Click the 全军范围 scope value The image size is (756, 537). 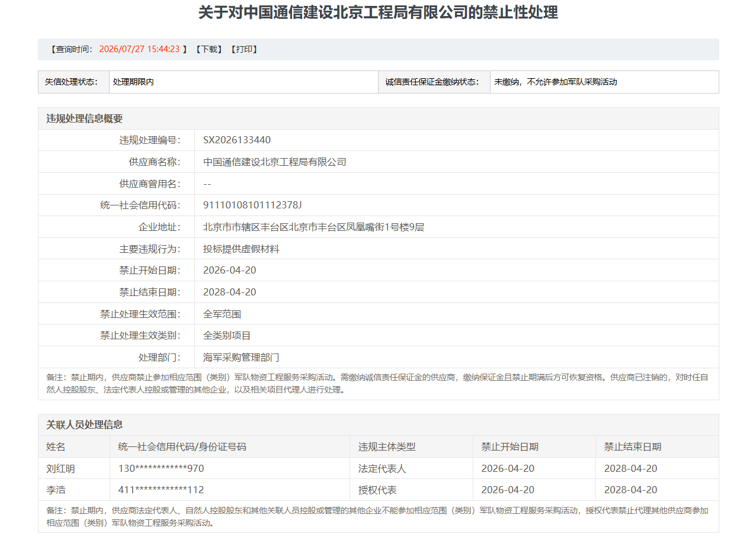click(x=222, y=314)
